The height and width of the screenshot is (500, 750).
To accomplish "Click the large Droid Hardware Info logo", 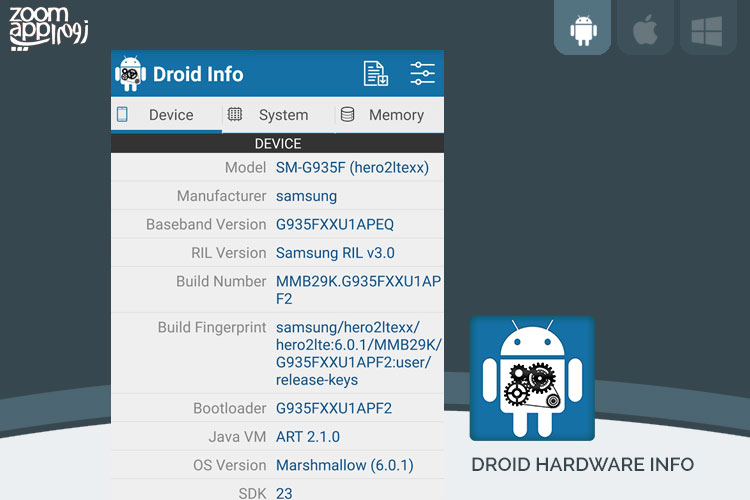I will pyautogui.click(x=532, y=378).
